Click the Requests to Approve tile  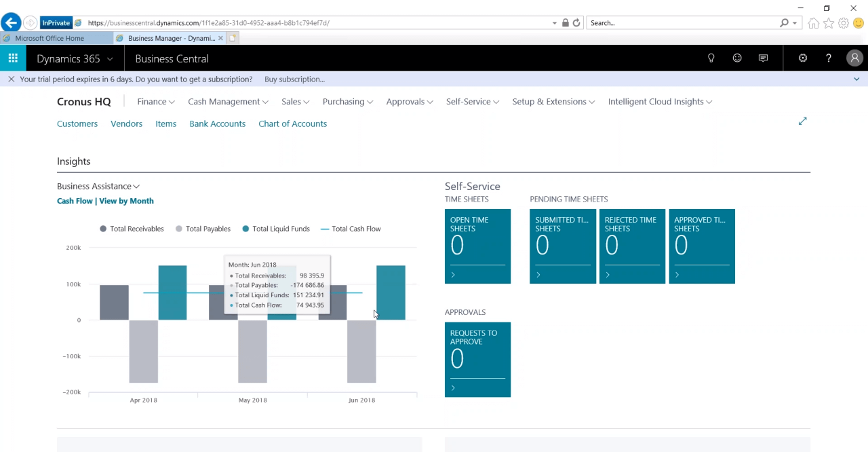[477, 360]
